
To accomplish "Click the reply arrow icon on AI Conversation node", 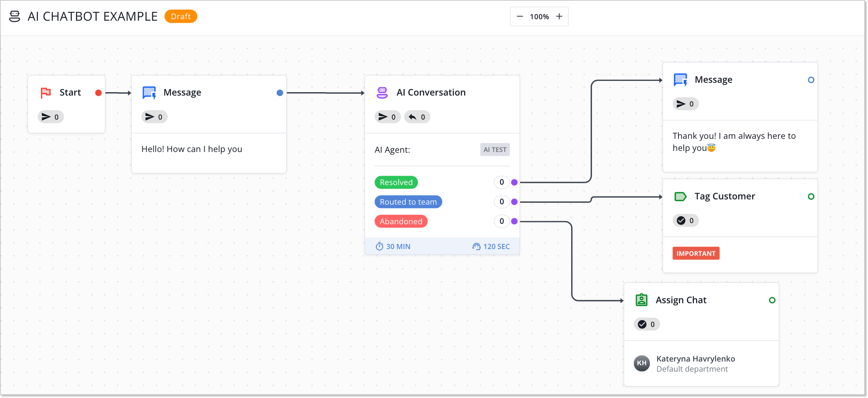I will (413, 117).
